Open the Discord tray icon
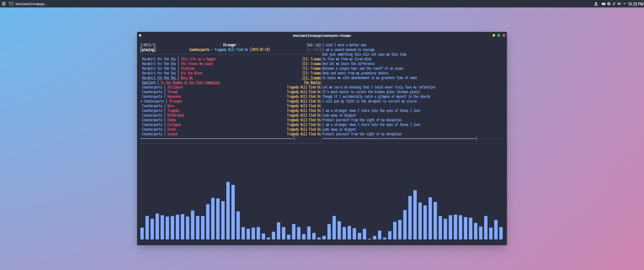This screenshot has height=270, width=644. (603, 4)
